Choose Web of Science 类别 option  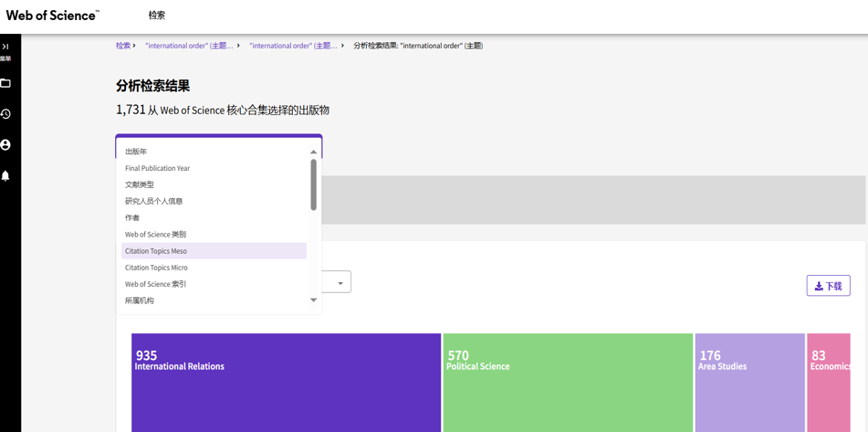[x=155, y=235]
